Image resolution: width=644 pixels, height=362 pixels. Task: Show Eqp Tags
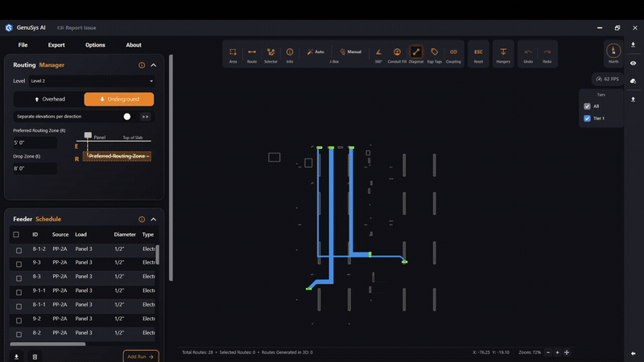(435, 55)
